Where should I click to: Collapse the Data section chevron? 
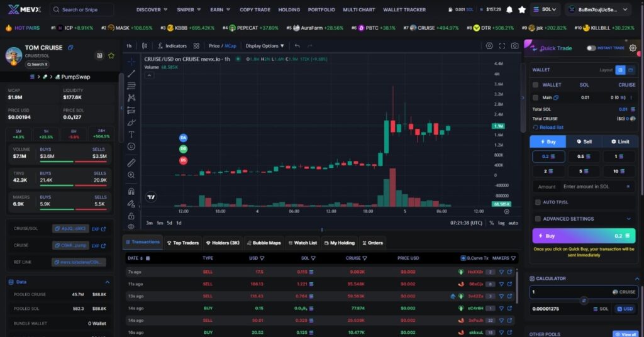pyautogui.click(x=107, y=282)
